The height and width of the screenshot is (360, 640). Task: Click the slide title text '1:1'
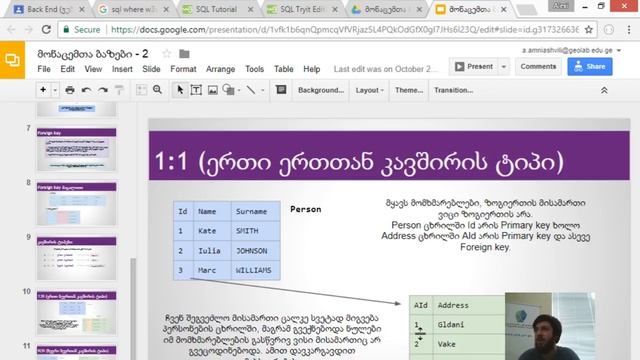171,161
